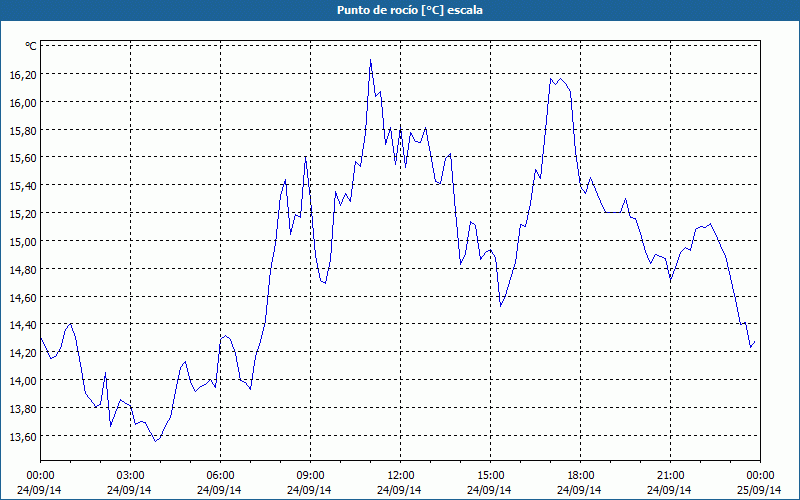800x500 pixels.
Task: Click the 14,00 y-axis value
Action: pyautogui.click(x=23, y=381)
